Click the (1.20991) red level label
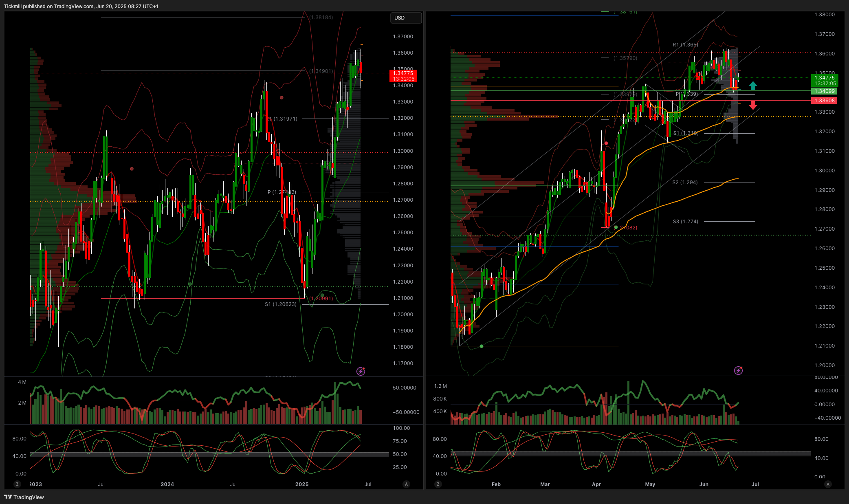The image size is (849, 504). [321, 299]
